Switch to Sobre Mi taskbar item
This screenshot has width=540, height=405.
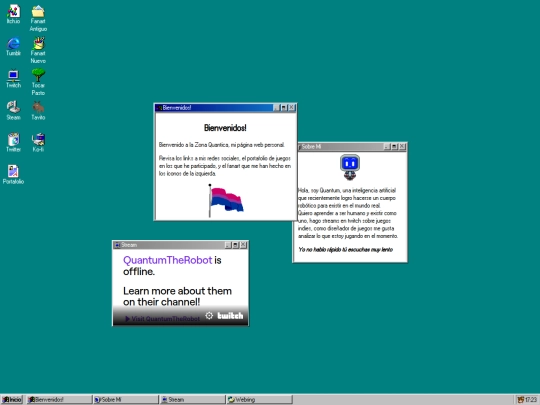tap(126, 399)
